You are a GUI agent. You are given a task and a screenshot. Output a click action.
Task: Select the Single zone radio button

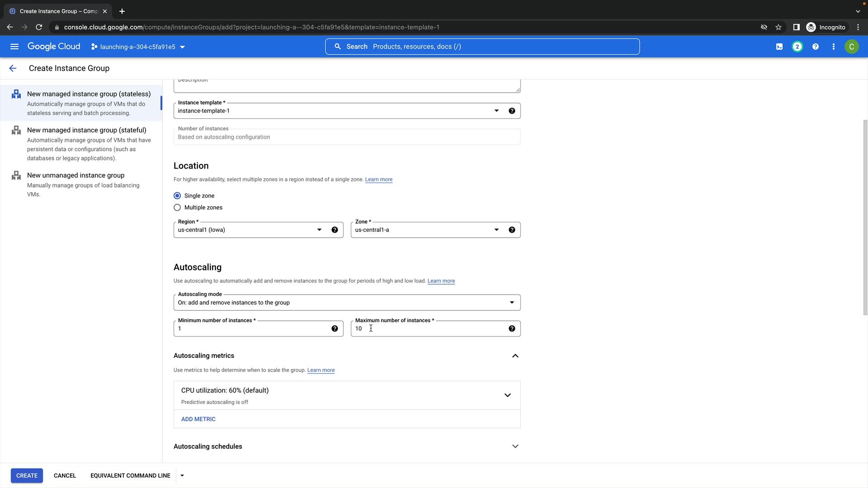[x=177, y=196]
